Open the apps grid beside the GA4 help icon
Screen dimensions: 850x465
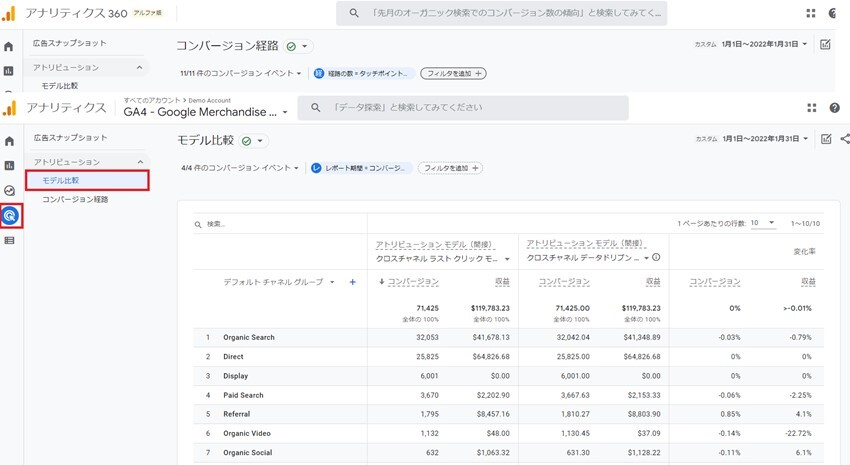click(811, 108)
